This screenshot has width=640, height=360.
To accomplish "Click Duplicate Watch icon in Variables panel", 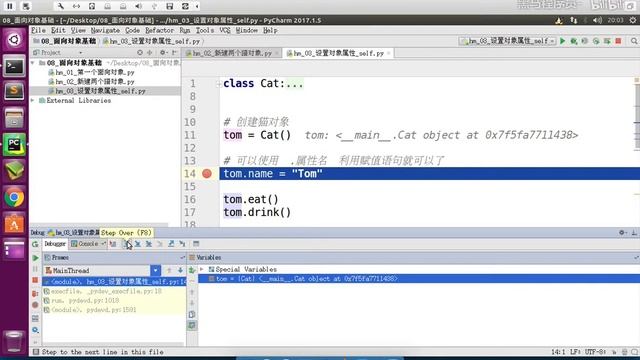I will [192, 315].
